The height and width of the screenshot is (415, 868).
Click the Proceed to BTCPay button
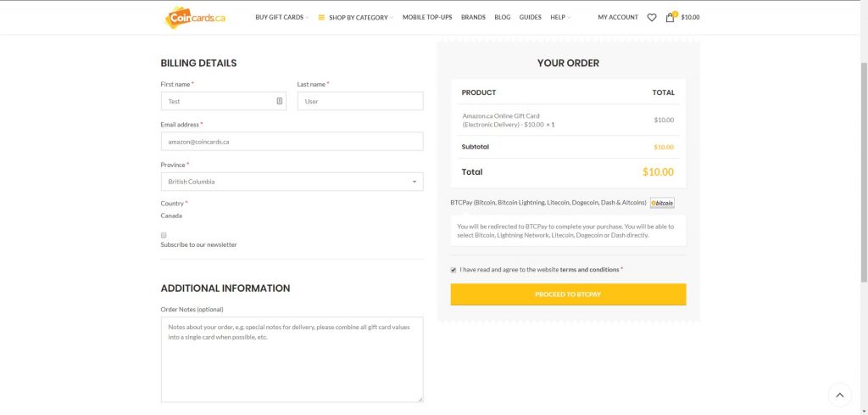point(568,294)
